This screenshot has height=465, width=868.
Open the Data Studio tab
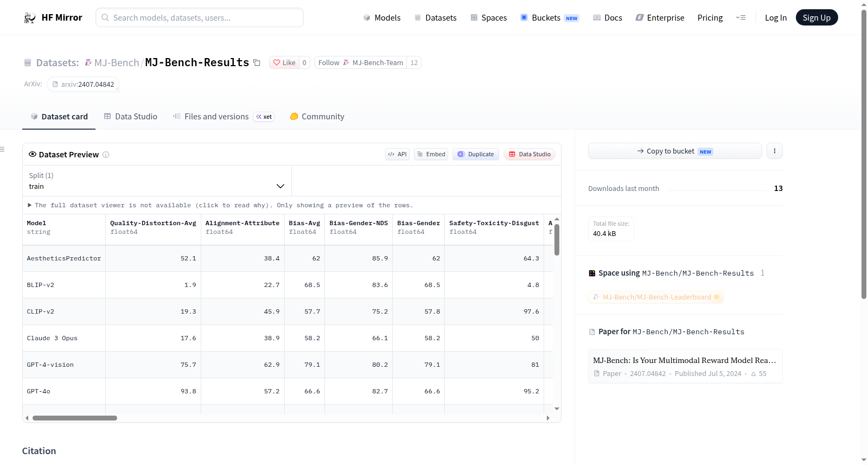tap(131, 117)
